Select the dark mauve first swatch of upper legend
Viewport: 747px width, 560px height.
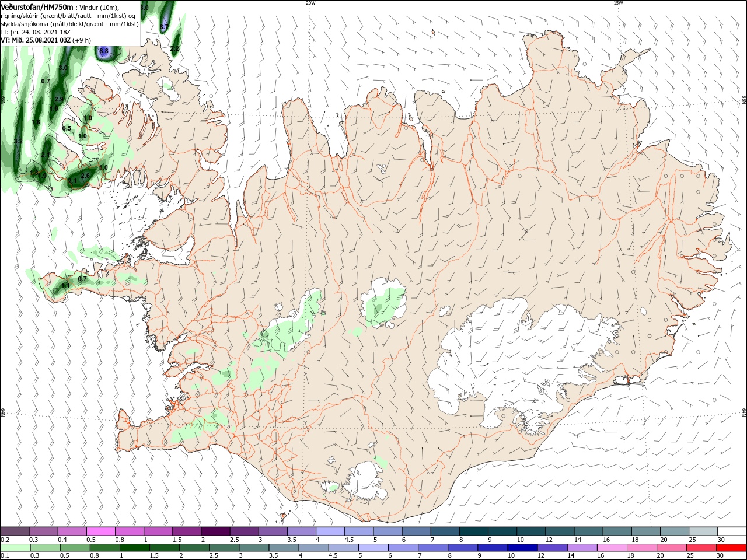point(15,531)
